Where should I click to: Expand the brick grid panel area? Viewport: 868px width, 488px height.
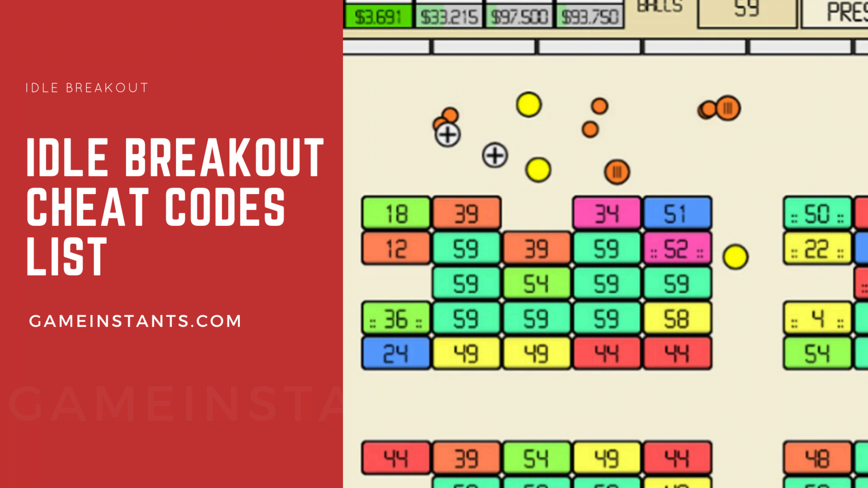coord(606,262)
